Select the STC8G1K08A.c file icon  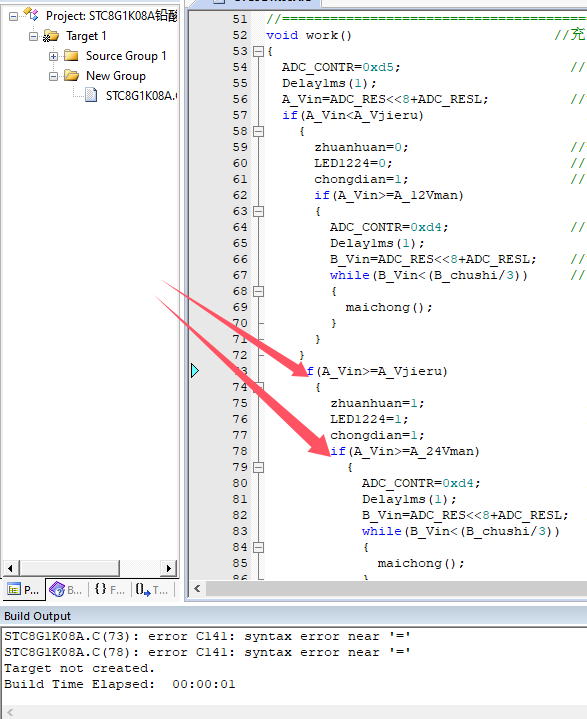pyautogui.click(x=91, y=95)
